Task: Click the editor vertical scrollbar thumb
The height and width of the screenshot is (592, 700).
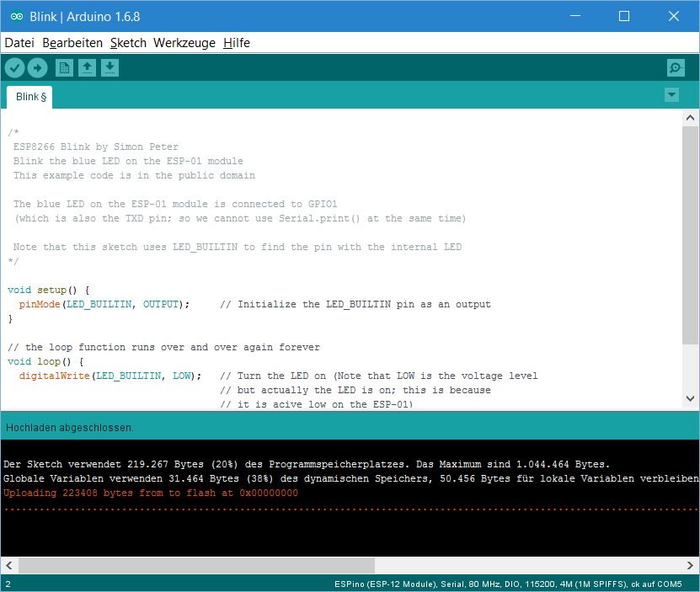Action: (x=690, y=235)
